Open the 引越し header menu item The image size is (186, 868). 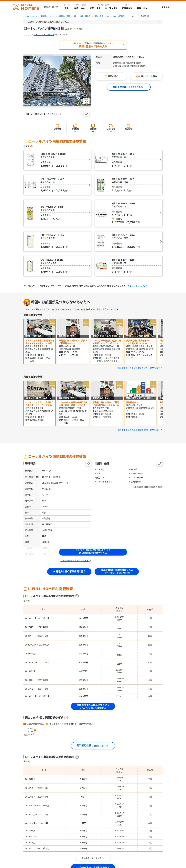pyautogui.click(x=146, y=8)
